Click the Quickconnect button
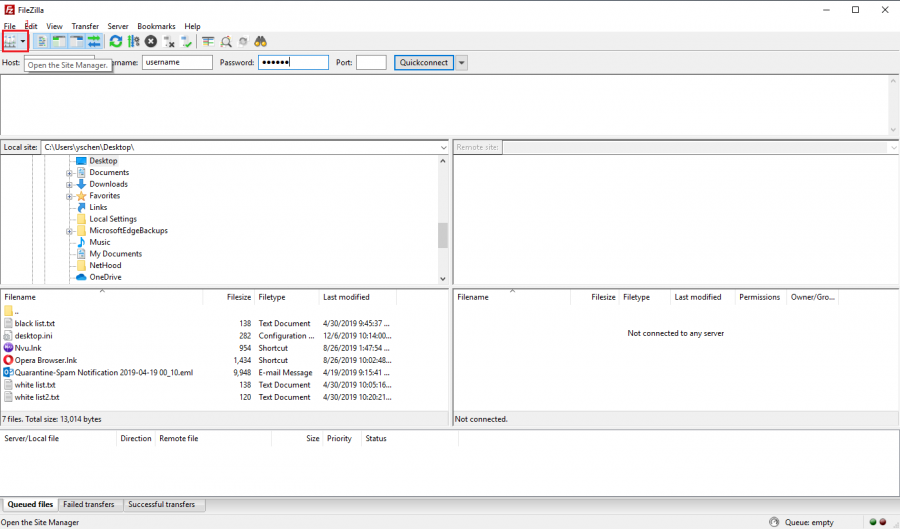This screenshot has height=529, width=900. [x=423, y=62]
